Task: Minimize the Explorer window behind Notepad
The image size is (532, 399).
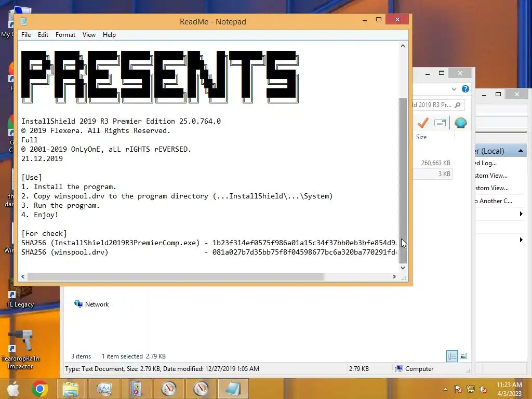Action: (428, 73)
